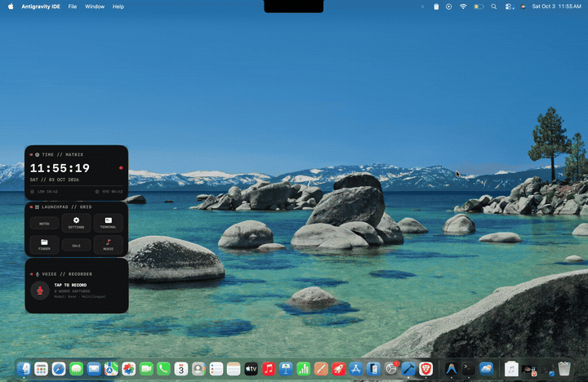Click the TAP TO RECORD label

[70, 285]
